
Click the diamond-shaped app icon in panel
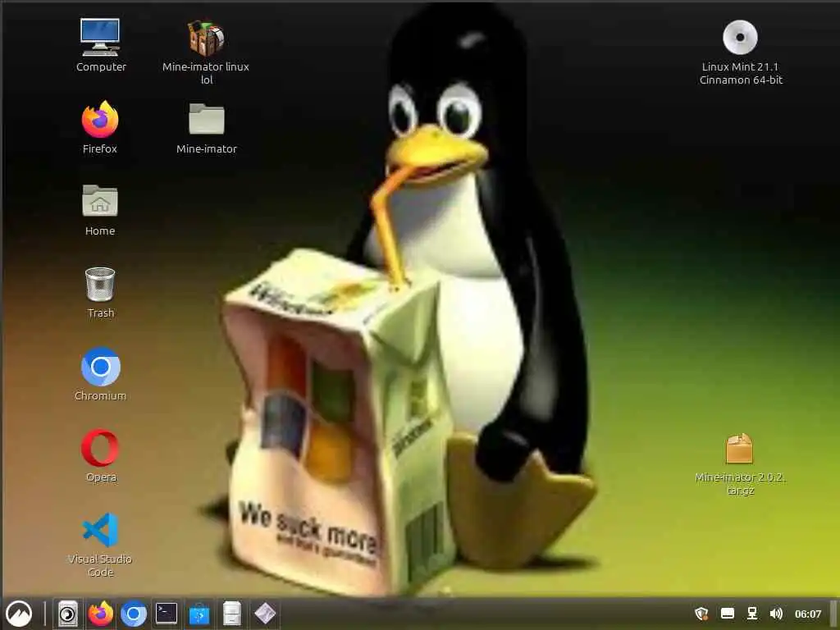pos(265,614)
